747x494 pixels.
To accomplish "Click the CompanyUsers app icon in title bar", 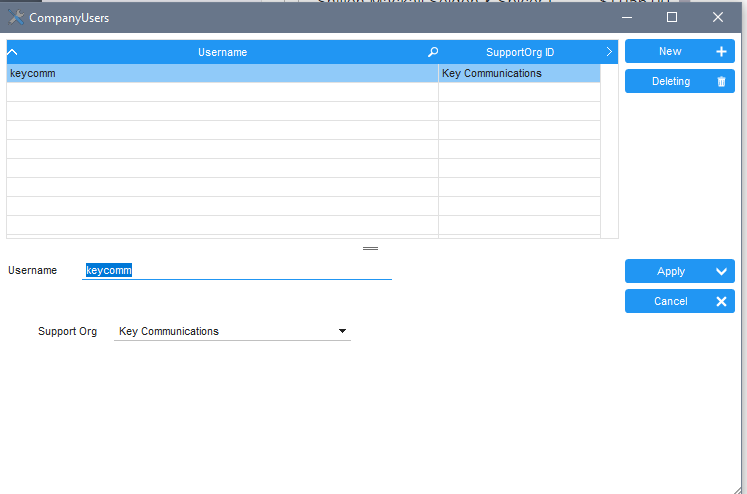I will pos(16,17).
